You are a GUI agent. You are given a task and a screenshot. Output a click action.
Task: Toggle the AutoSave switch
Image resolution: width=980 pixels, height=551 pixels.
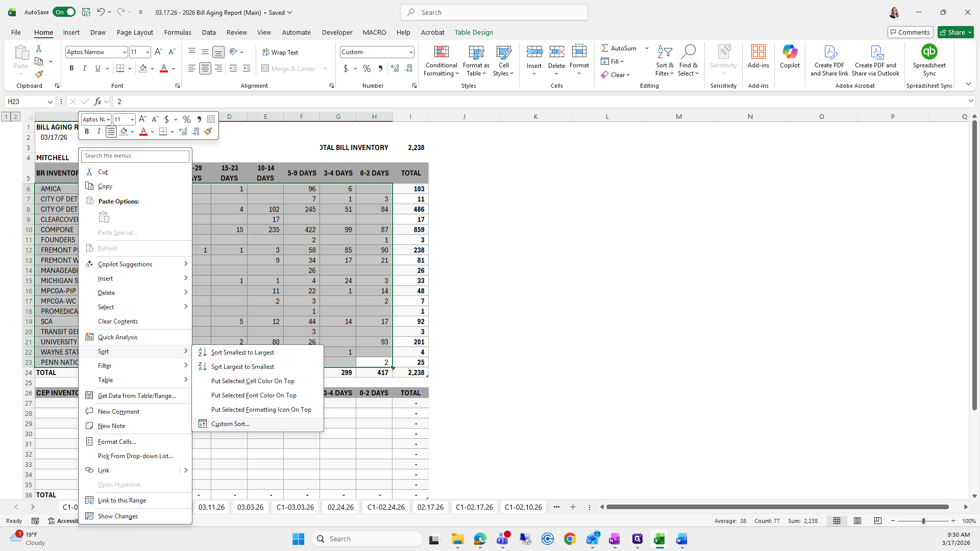click(x=64, y=12)
